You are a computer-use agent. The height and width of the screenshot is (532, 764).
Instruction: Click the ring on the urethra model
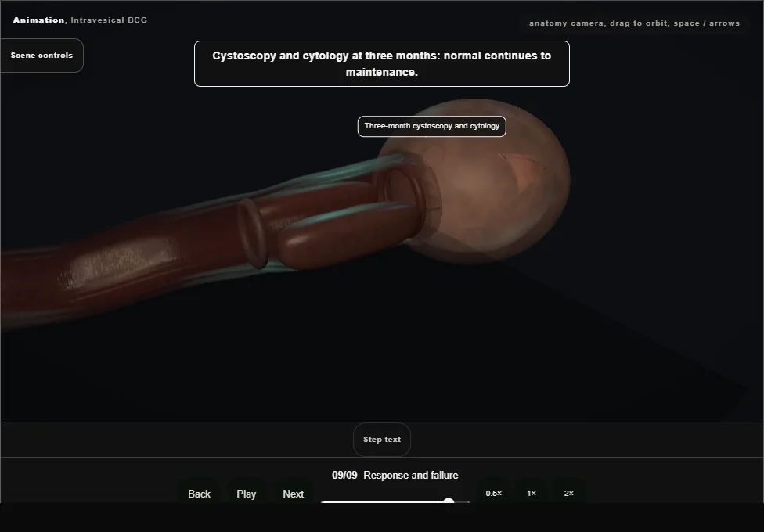click(254, 234)
